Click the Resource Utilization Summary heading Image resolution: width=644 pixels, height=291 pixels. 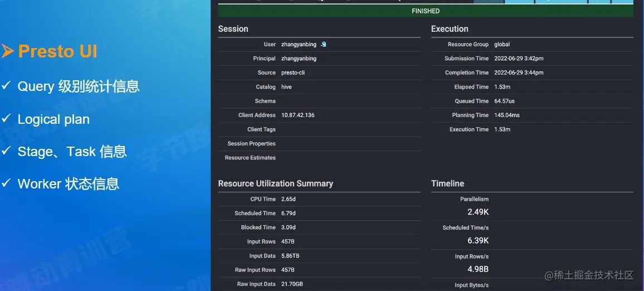[x=276, y=183]
